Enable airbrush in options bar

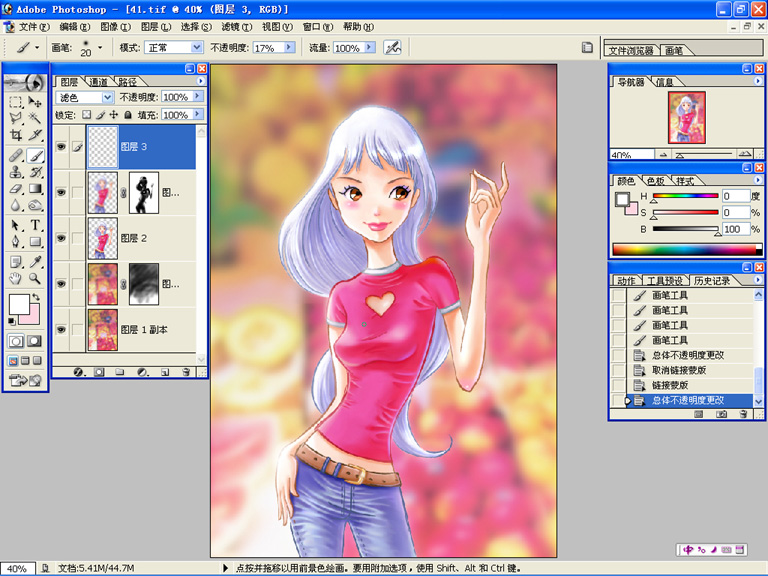coord(392,48)
